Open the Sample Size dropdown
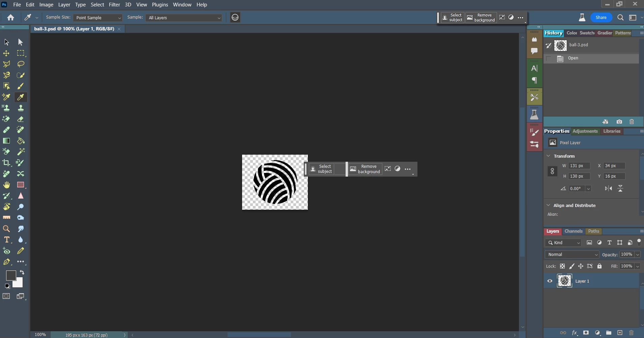644x338 pixels. 97,18
